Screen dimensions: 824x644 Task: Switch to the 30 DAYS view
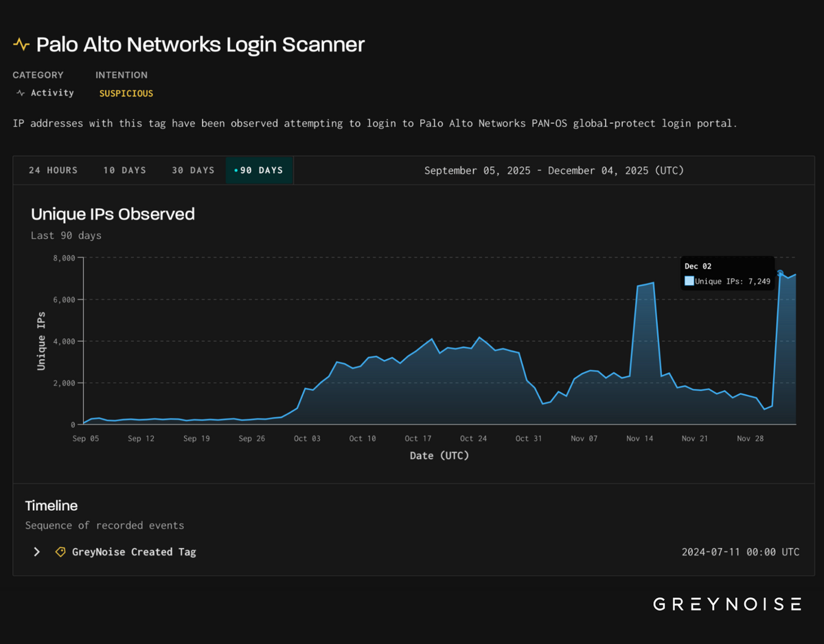click(193, 170)
